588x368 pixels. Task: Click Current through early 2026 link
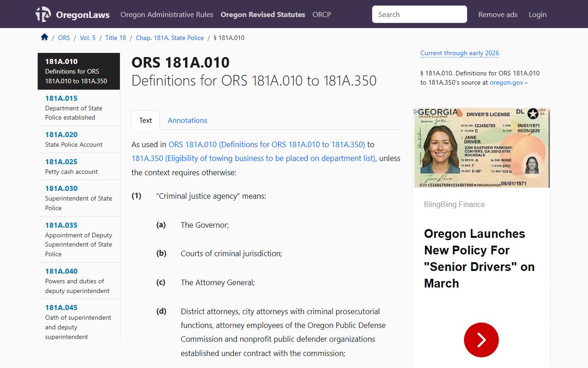(x=459, y=53)
